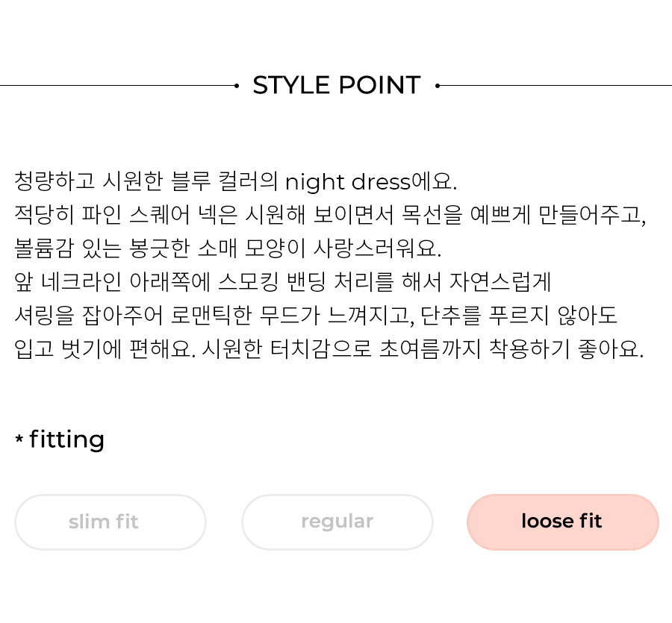672x623 pixels.
Task: Click the dot left of STYLE POINT
Action: click(x=237, y=86)
